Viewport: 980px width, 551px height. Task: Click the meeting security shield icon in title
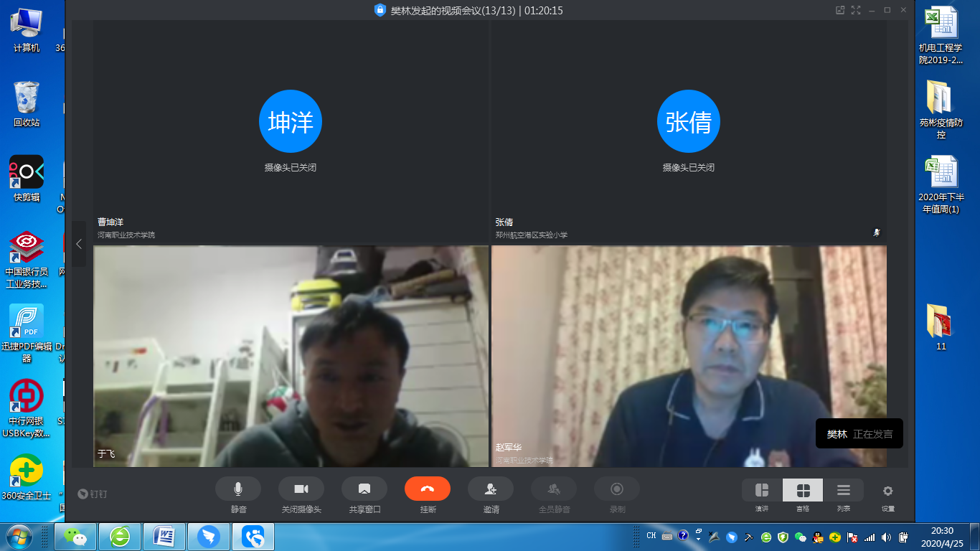(380, 10)
